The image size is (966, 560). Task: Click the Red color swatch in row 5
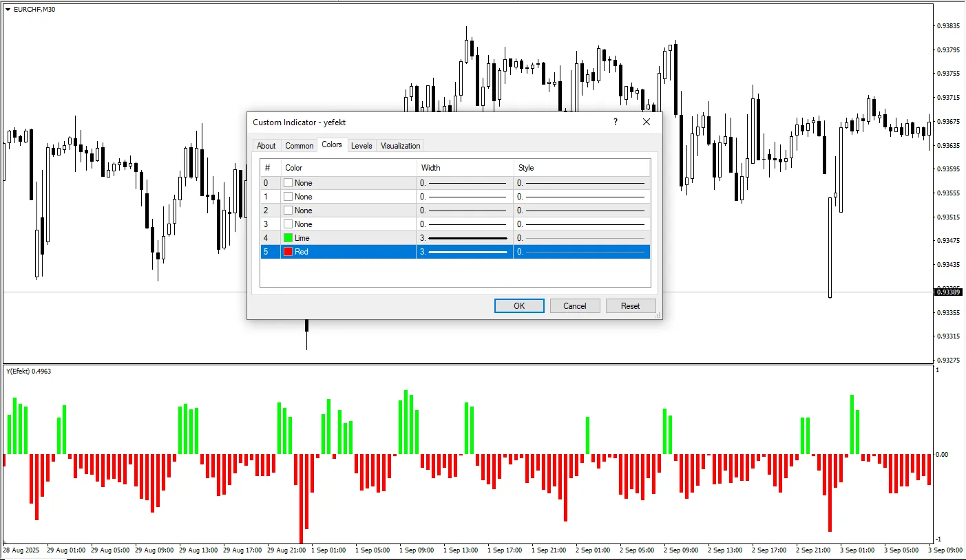pos(288,252)
